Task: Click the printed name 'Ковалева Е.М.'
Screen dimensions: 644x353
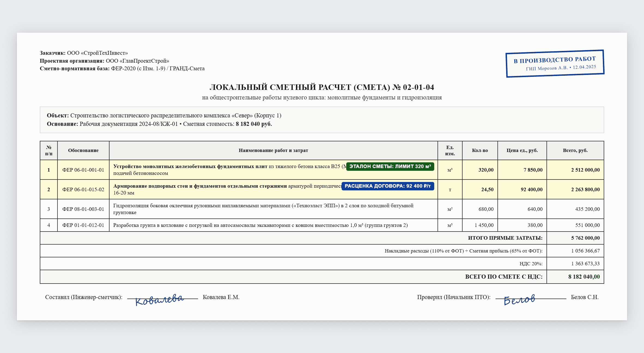Action: (221, 297)
